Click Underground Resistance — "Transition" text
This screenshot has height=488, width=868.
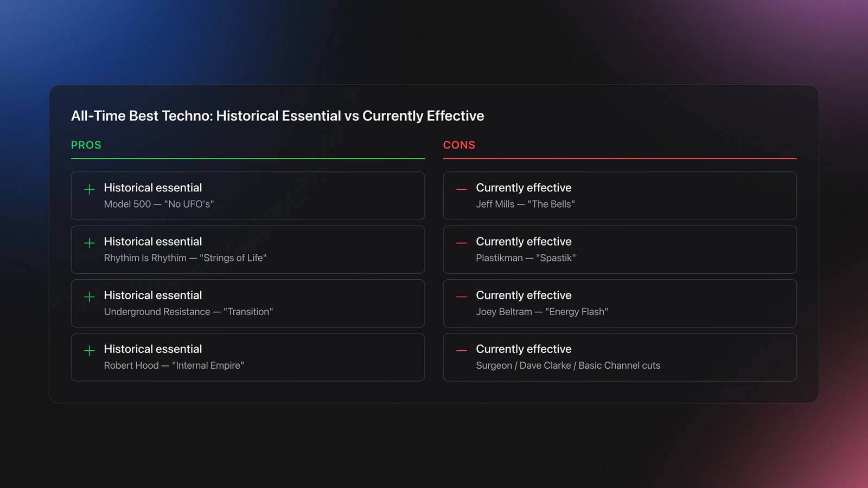188,311
